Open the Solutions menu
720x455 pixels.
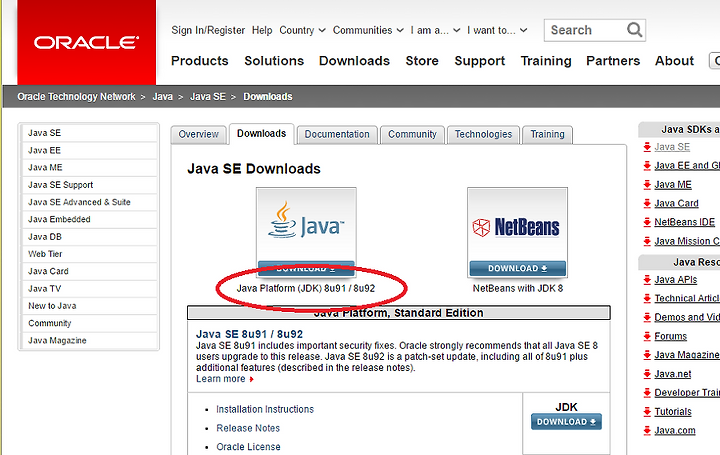click(x=274, y=61)
